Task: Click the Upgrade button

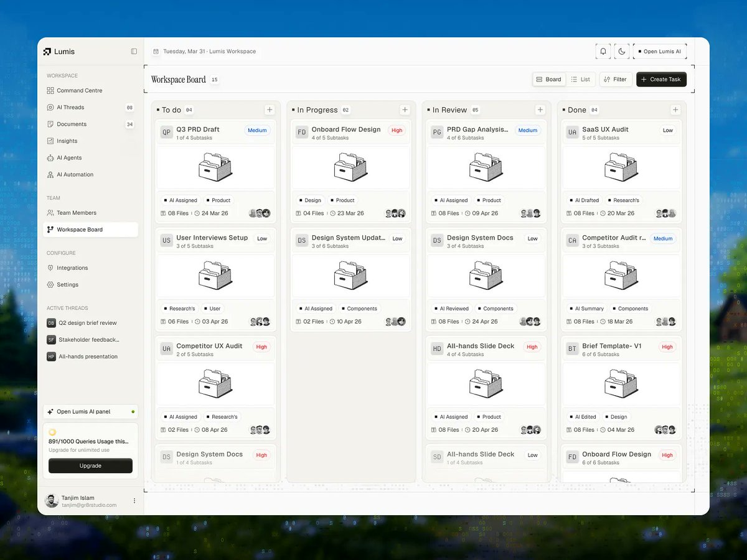Action: pyautogui.click(x=90, y=466)
